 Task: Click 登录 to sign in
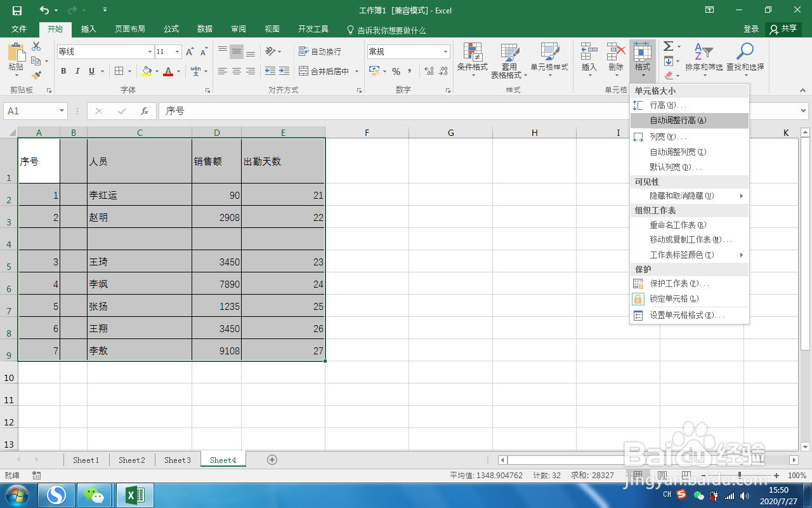point(751,29)
